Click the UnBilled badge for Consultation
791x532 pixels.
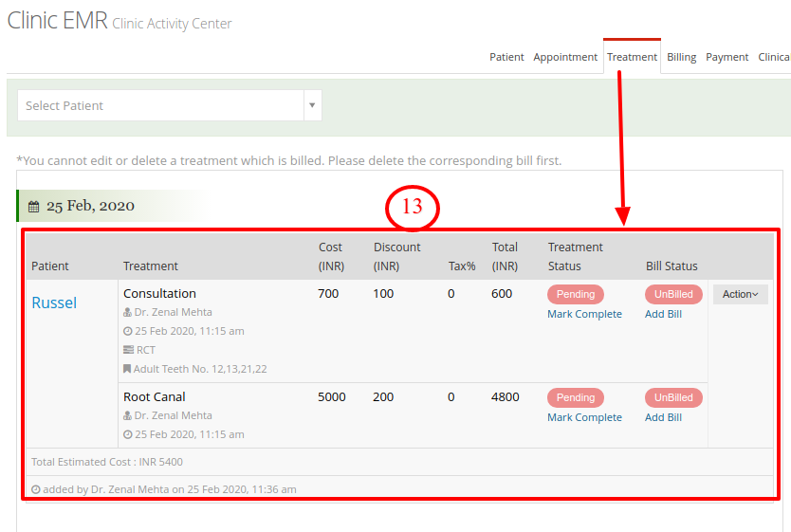coord(673,294)
